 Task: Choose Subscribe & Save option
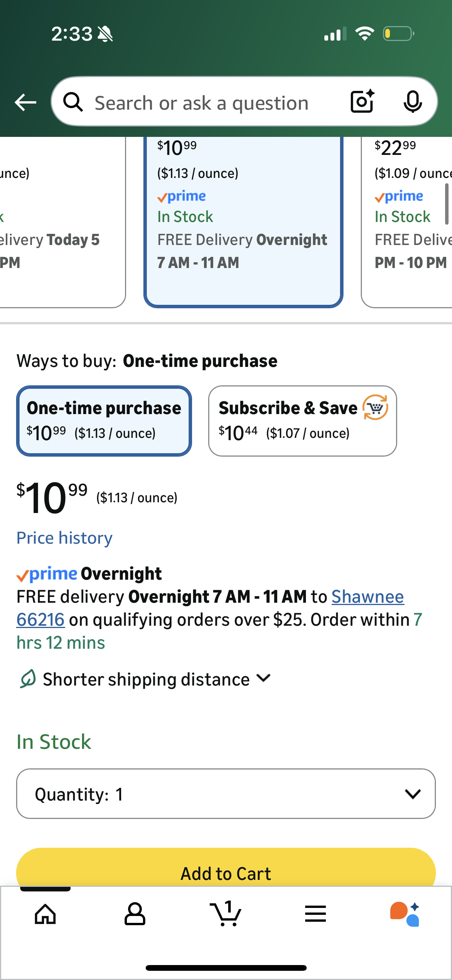302,421
